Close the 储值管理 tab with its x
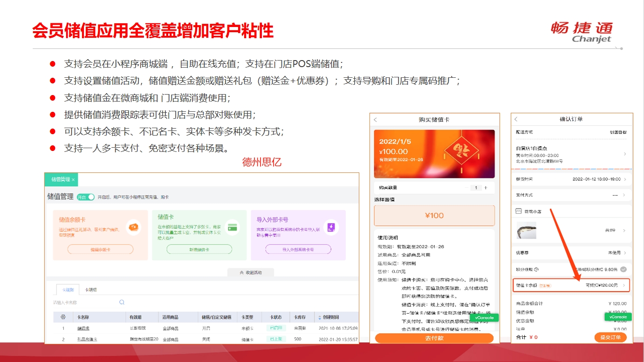Image resolution: width=644 pixels, height=362 pixels. [73, 179]
